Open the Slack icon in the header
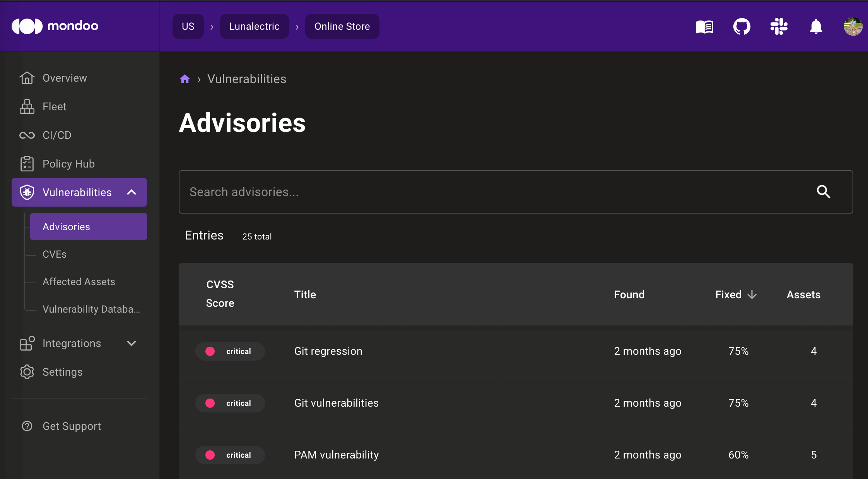 [779, 26]
